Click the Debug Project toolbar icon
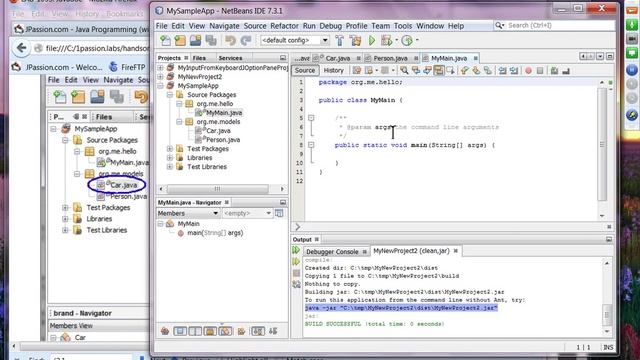Viewport: 640px width, 360px height. (x=386, y=40)
